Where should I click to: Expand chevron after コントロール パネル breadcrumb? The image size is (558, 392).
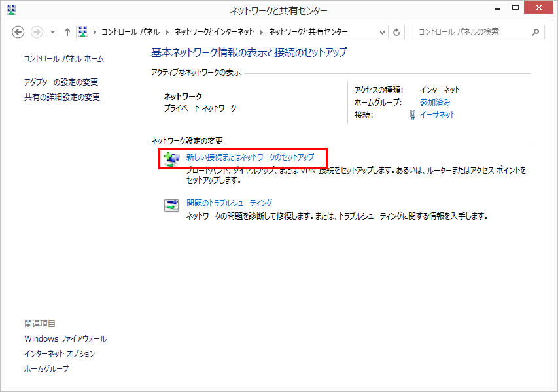coord(167,32)
